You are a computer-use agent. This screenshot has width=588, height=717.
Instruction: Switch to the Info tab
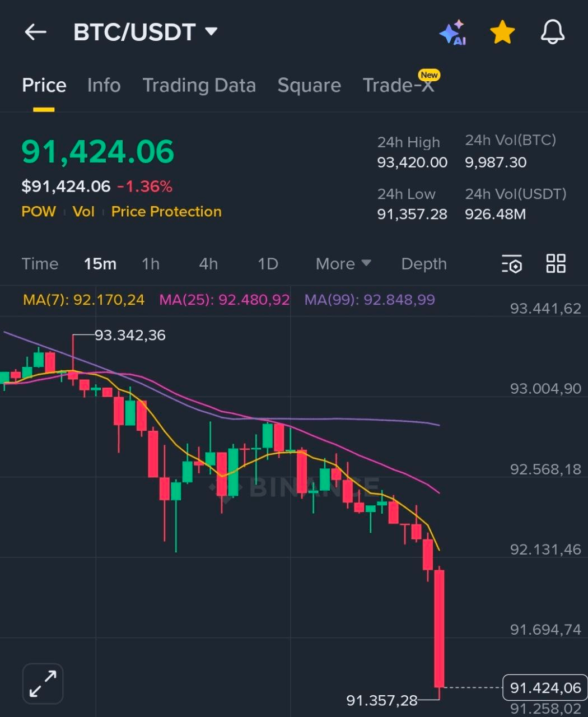coord(104,85)
